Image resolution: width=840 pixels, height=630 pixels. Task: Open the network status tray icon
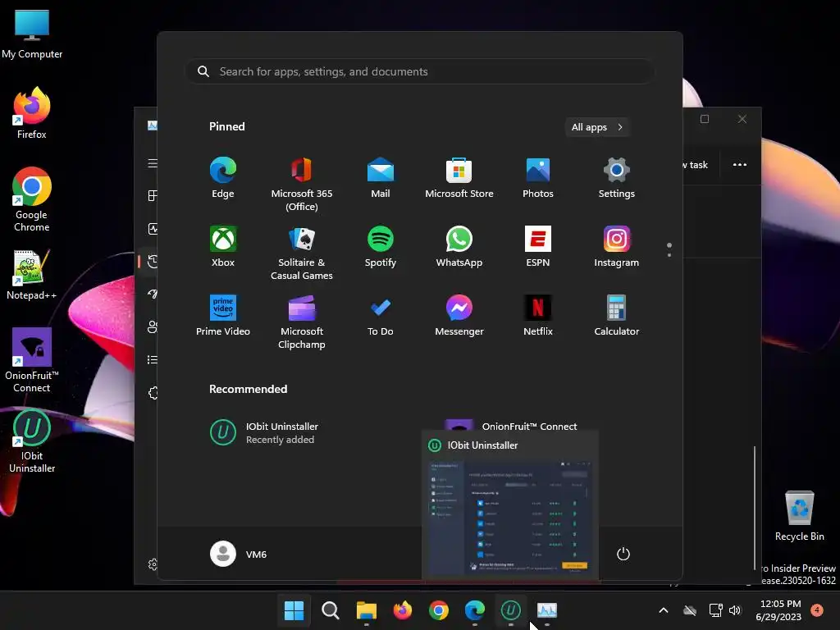(715, 610)
